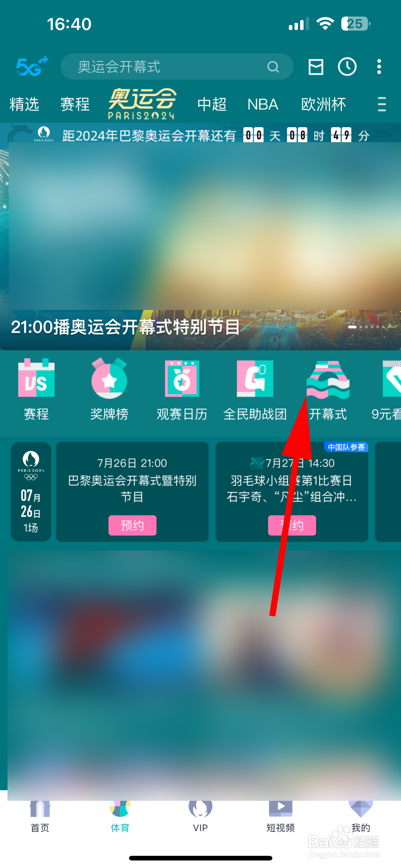Tap the 5G++ logo icon
401x868 pixels.
tap(32, 66)
